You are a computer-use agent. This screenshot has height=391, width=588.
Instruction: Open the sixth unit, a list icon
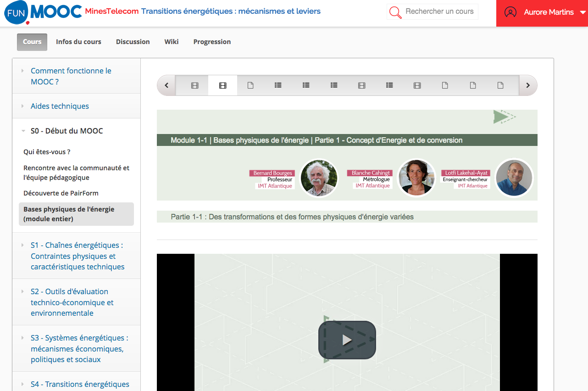click(x=334, y=85)
